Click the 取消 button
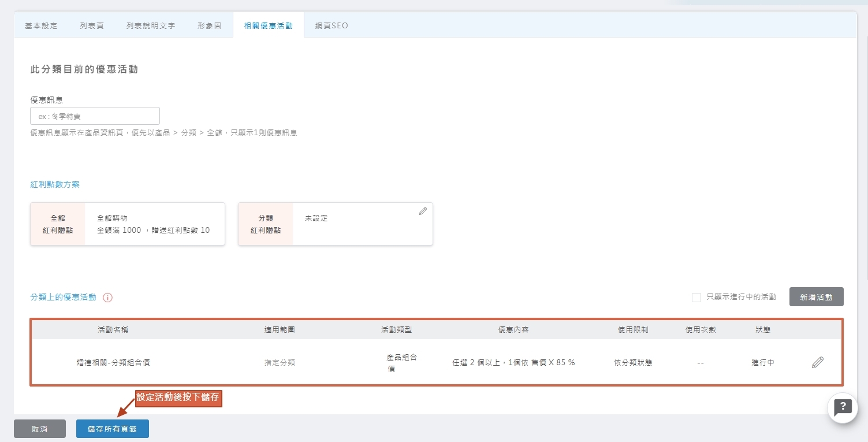 click(x=39, y=429)
